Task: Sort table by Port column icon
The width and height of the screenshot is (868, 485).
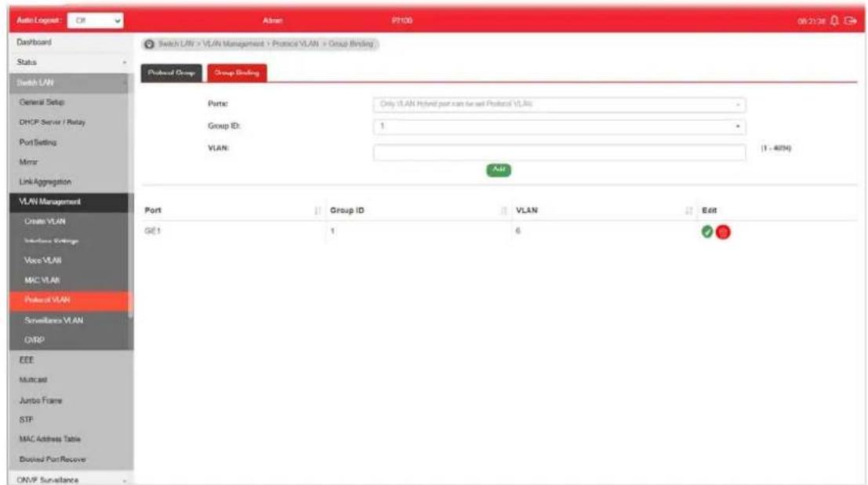Action: click(318, 210)
